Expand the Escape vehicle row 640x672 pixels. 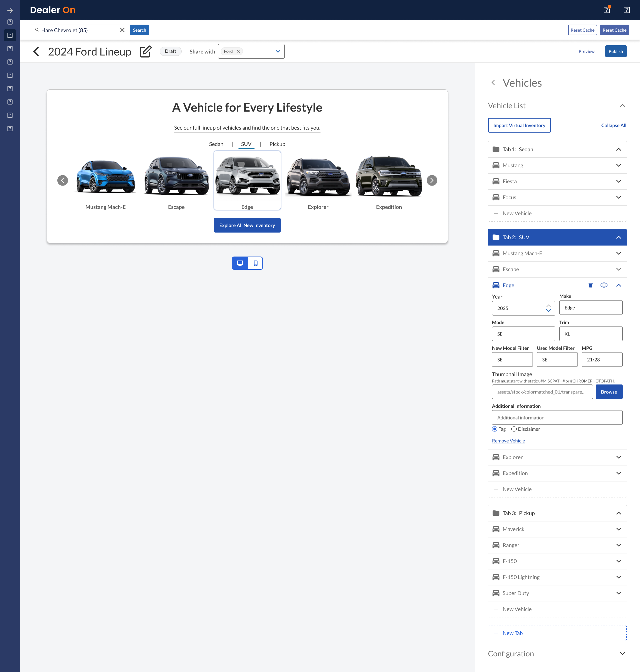619,269
